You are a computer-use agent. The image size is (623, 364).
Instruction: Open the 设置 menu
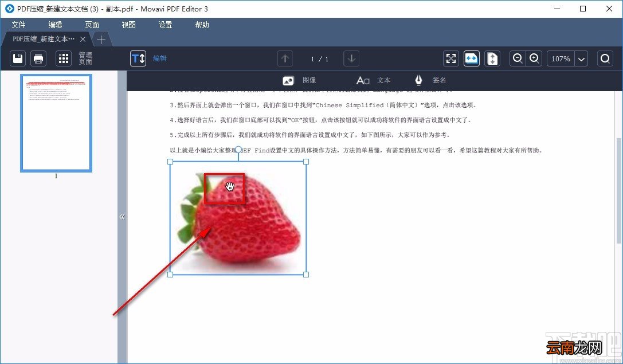[165, 25]
